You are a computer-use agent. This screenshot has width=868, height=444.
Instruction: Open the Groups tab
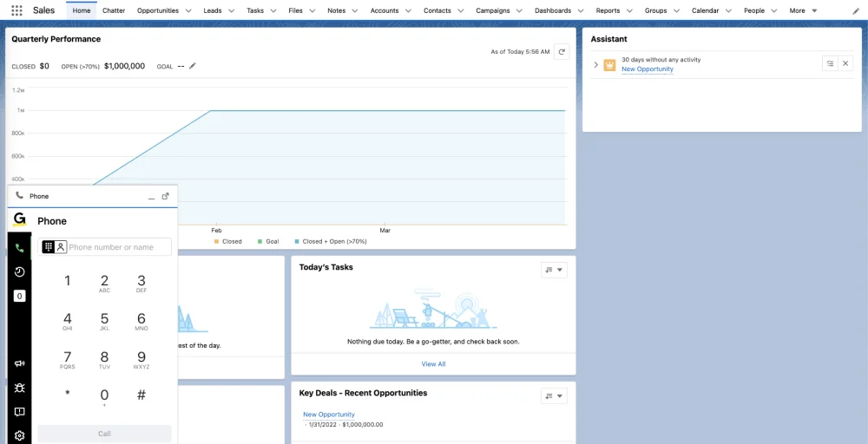[x=656, y=10]
